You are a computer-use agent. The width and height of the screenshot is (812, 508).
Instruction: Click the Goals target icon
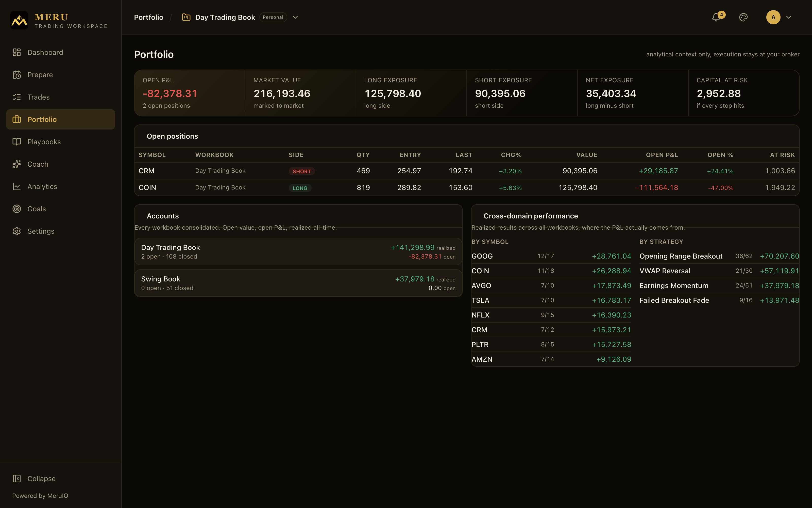(17, 209)
